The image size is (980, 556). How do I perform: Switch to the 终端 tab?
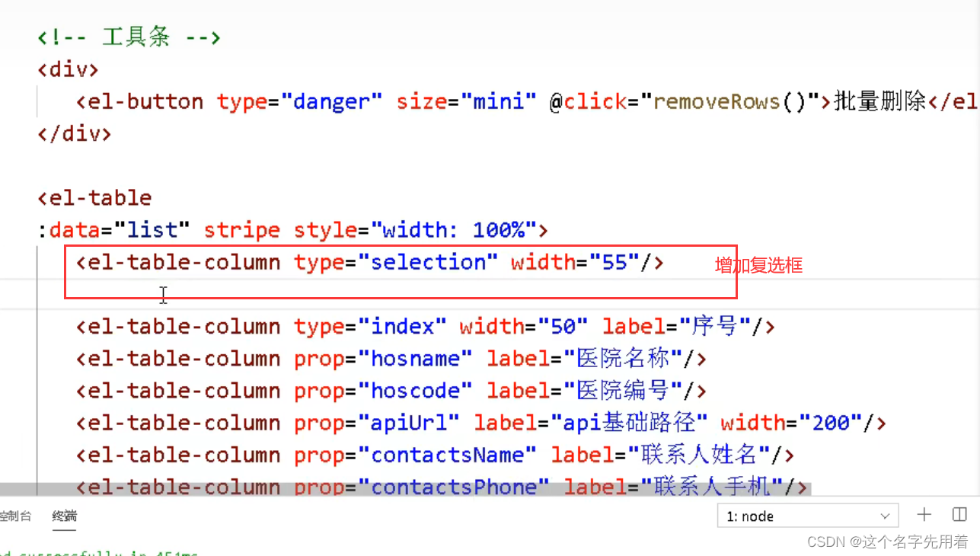tap(65, 516)
